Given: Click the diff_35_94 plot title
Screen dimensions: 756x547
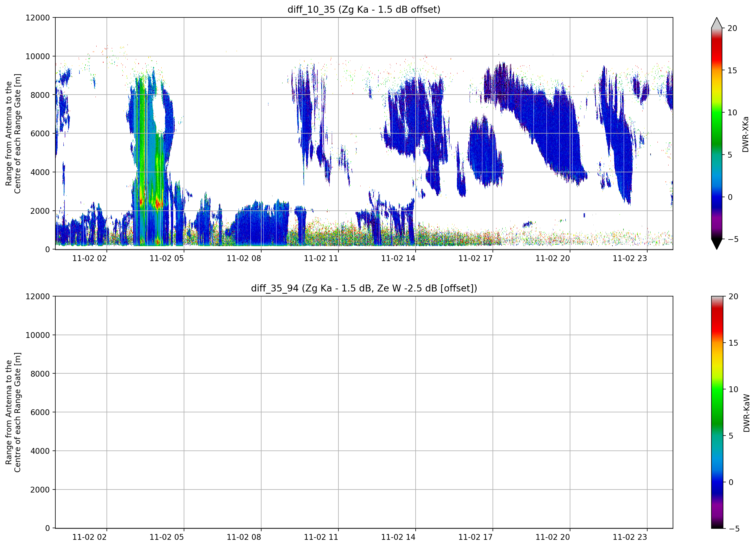Looking at the screenshot, I should 364,288.
